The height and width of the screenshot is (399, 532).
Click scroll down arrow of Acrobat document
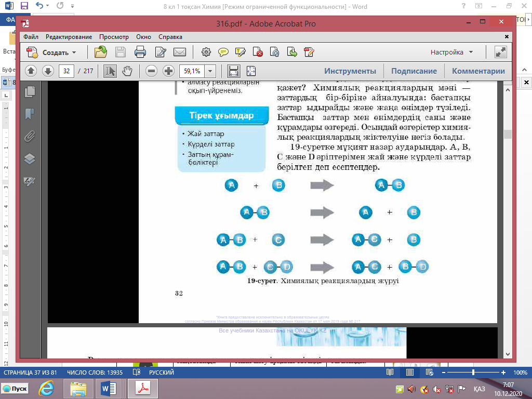pos(508,354)
